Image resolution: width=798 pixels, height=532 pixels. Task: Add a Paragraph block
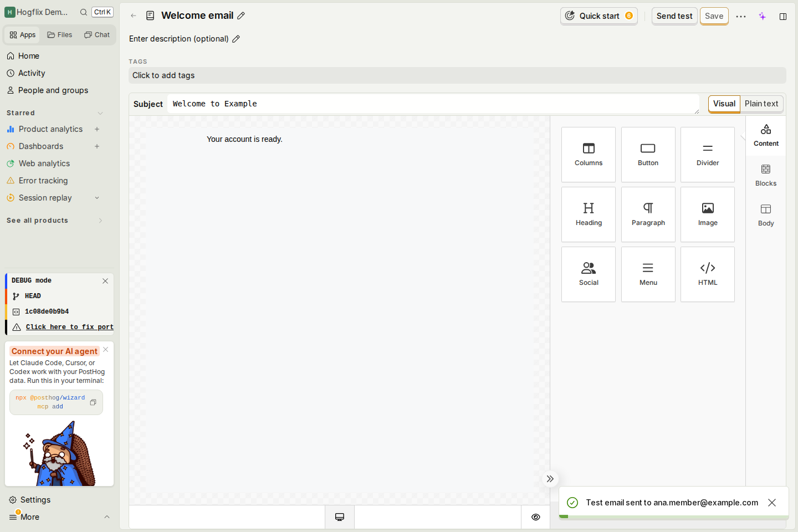pos(648,214)
